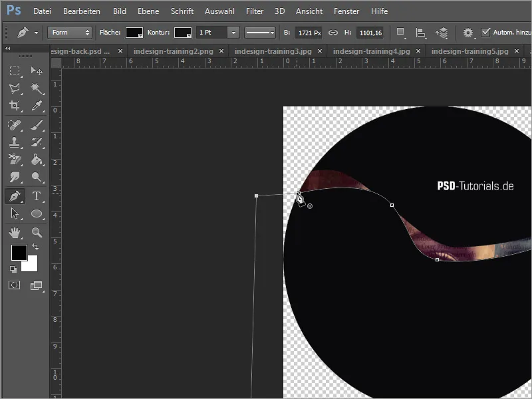Select the Crop tool
532x399 pixels.
pos(14,106)
